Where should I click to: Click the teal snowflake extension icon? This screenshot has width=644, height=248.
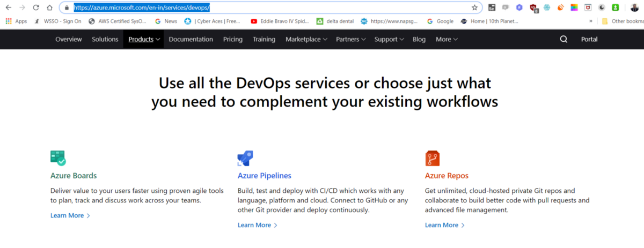(x=547, y=7)
